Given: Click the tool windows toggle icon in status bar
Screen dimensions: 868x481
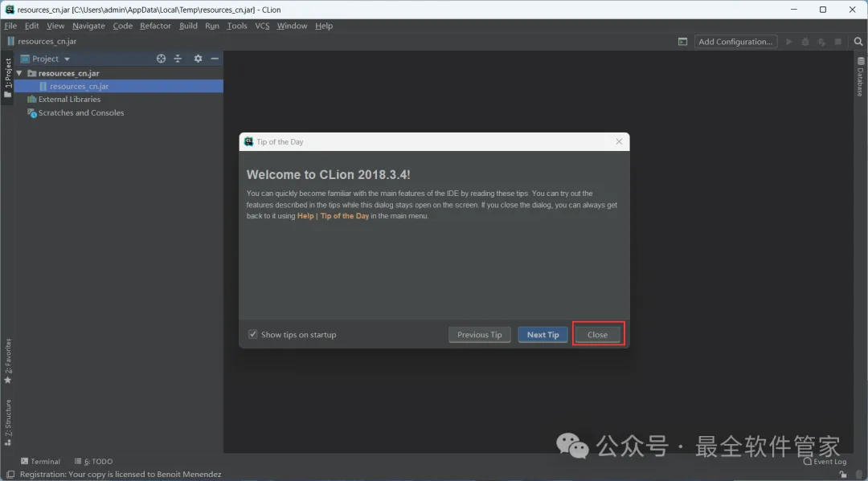Looking at the screenshot, I should pyautogui.click(x=10, y=475).
